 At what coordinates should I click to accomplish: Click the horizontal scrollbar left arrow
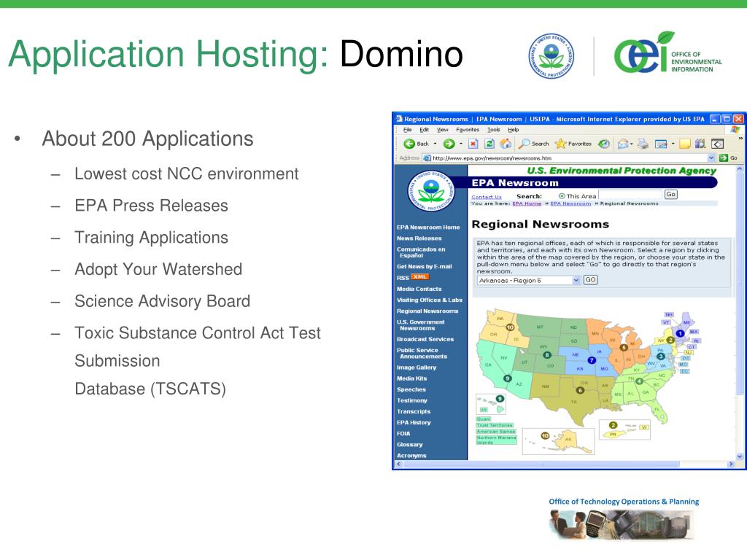click(x=399, y=464)
